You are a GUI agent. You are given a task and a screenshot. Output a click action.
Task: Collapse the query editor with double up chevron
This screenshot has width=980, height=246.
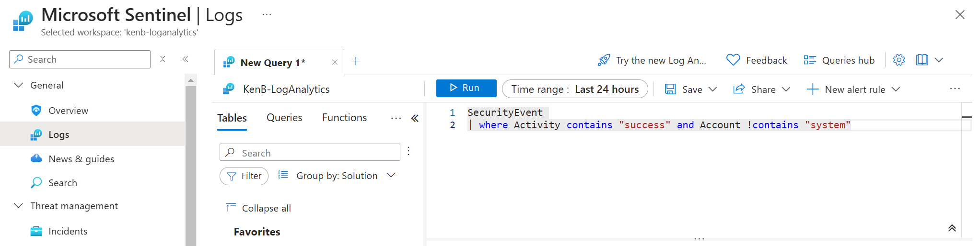tap(952, 228)
